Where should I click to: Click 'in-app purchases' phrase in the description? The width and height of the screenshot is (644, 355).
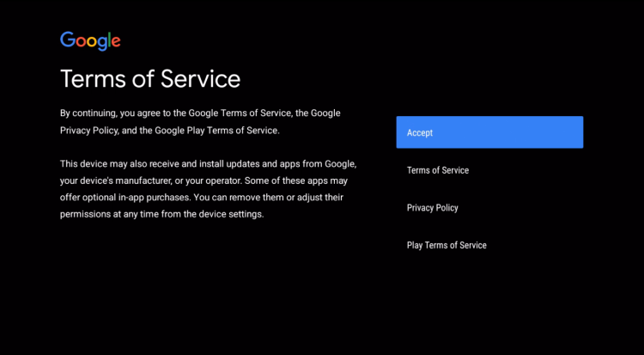pos(153,197)
